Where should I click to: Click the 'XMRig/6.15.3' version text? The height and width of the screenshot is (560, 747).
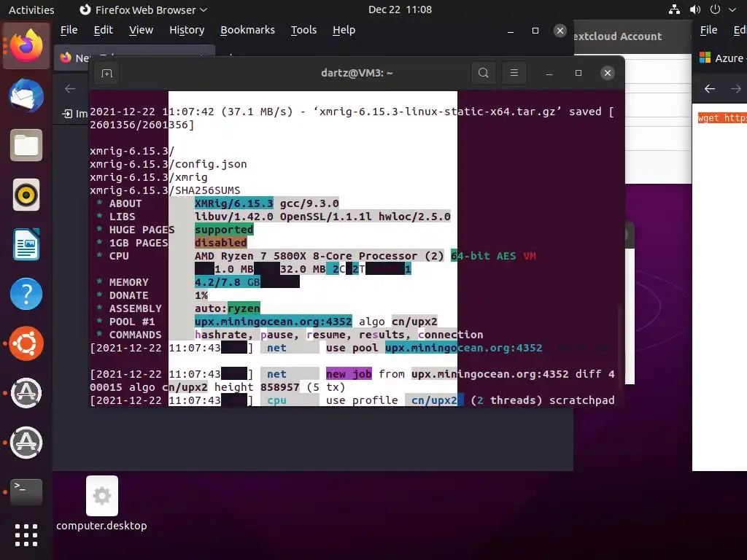[x=234, y=203]
